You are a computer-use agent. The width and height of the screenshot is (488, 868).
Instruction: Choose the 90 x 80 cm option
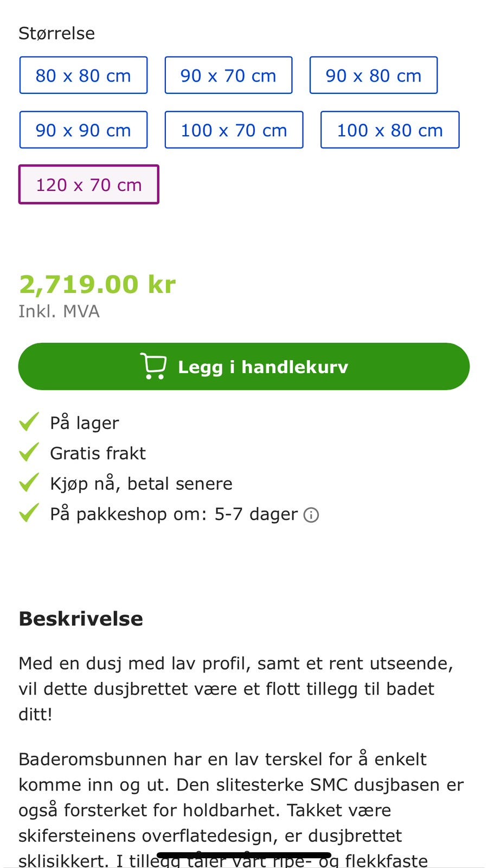[x=373, y=75]
